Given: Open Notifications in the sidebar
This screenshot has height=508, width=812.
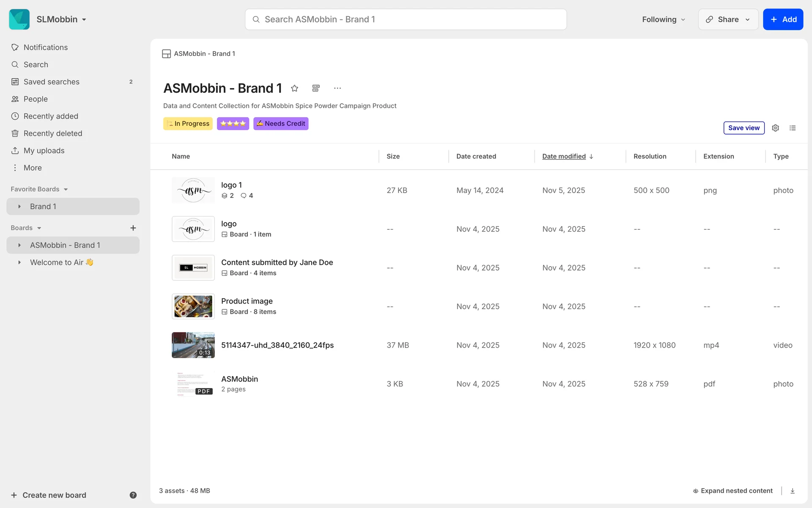Looking at the screenshot, I should pos(46,47).
